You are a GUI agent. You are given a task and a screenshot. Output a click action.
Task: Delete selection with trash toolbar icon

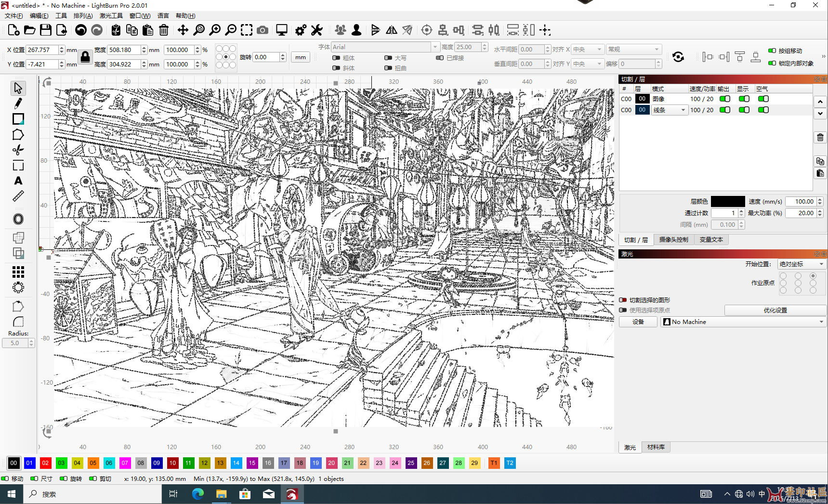pos(164,30)
